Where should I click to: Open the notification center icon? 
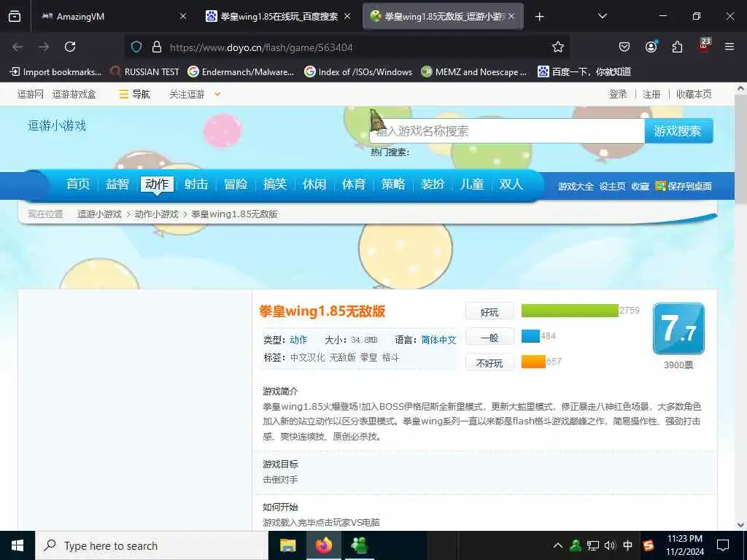pyautogui.click(x=723, y=545)
